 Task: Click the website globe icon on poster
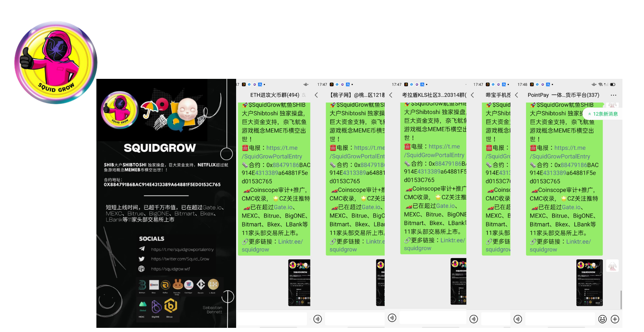coord(142,269)
